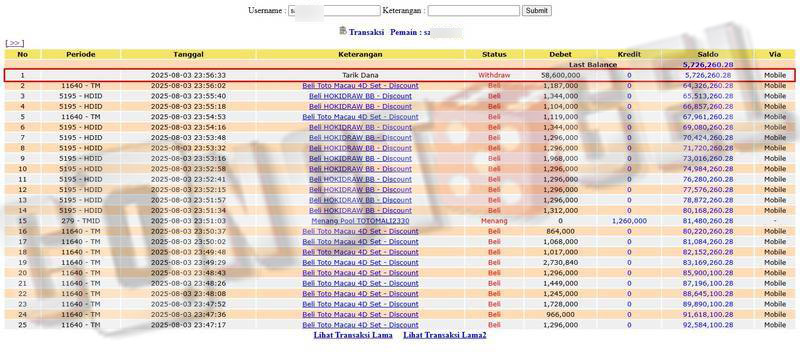Image resolution: width=800 pixels, height=360 pixels.
Task: Open Menang Pool TOTOMALI2330 link
Action: [360, 221]
